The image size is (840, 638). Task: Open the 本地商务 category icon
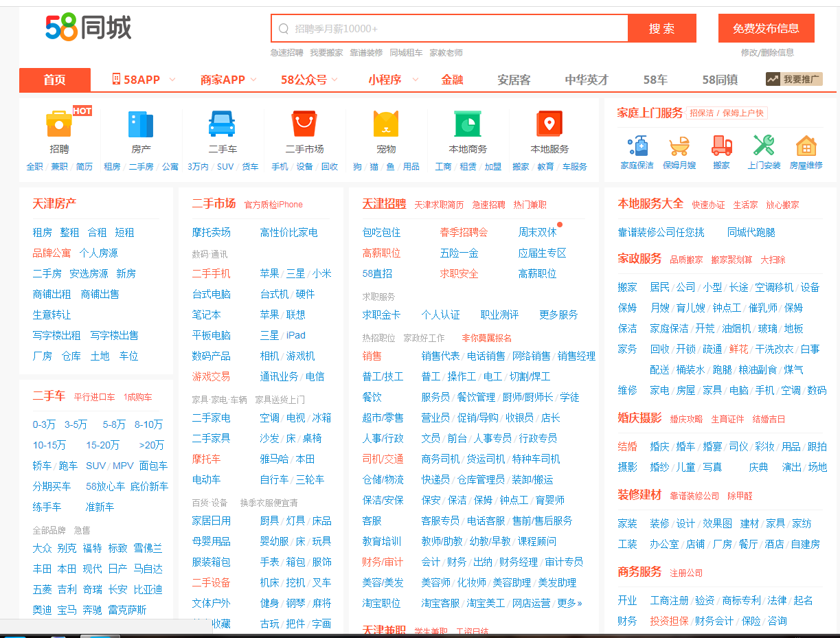[x=467, y=130]
